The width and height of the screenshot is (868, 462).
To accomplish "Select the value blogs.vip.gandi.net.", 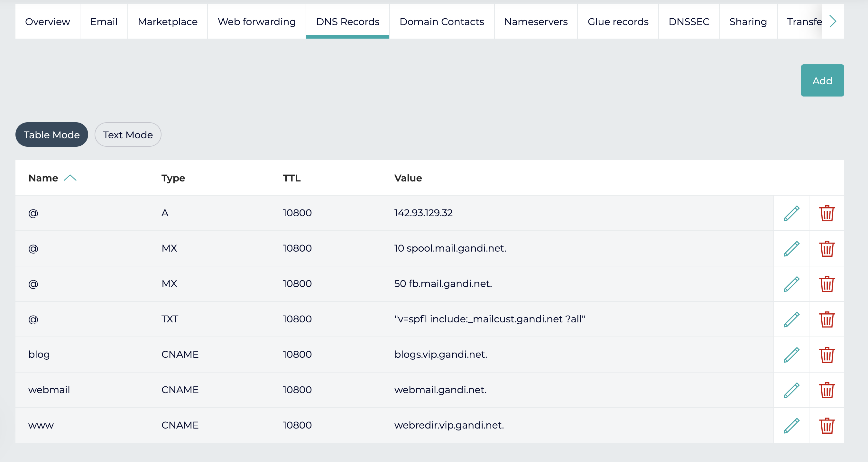I will click(441, 354).
